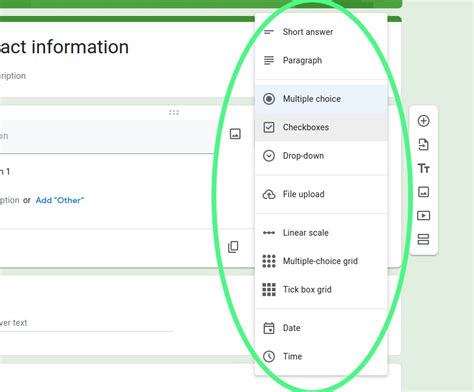This screenshot has width=474, height=392.
Task: Click the answer text field in the lower card
Action: 87,323
